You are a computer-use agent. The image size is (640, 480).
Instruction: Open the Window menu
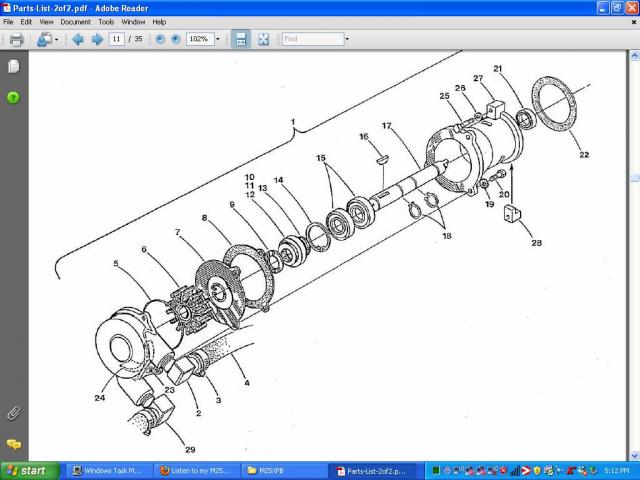(133, 22)
